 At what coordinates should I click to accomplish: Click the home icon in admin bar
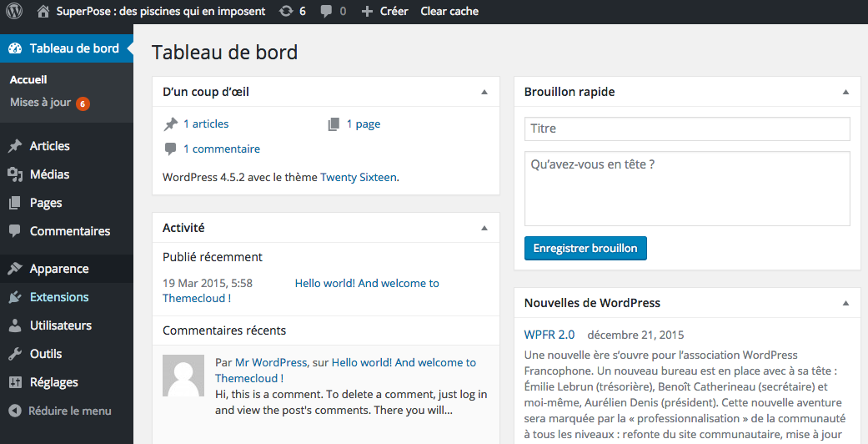(x=43, y=11)
